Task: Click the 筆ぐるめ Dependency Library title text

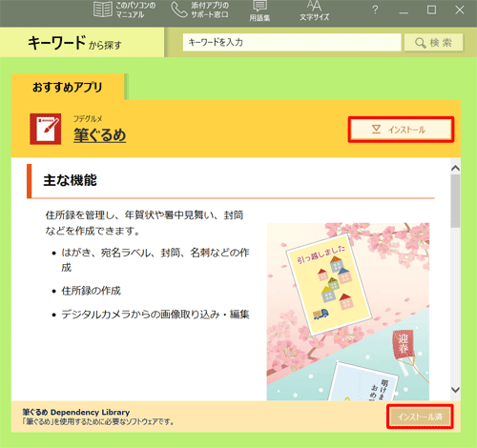Action: click(x=76, y=412)
